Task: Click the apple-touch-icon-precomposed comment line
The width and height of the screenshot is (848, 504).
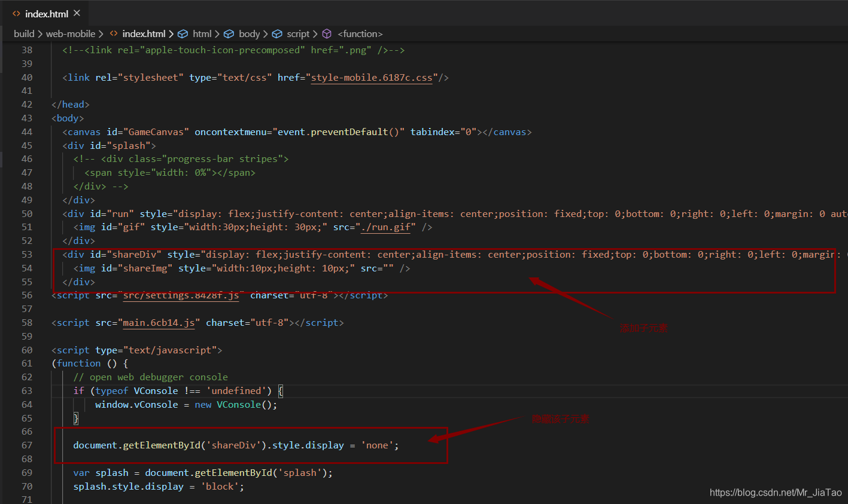Action: coord(233,50)
